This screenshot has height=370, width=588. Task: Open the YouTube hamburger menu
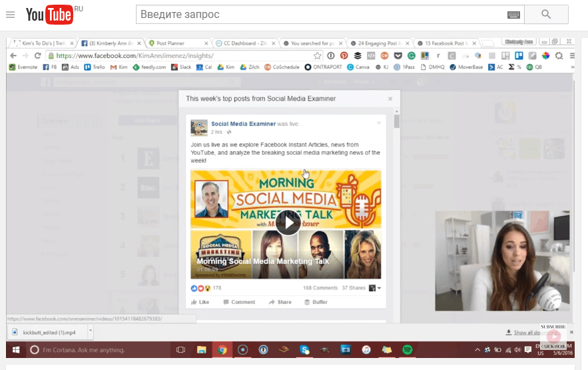(x=11, y=15)
